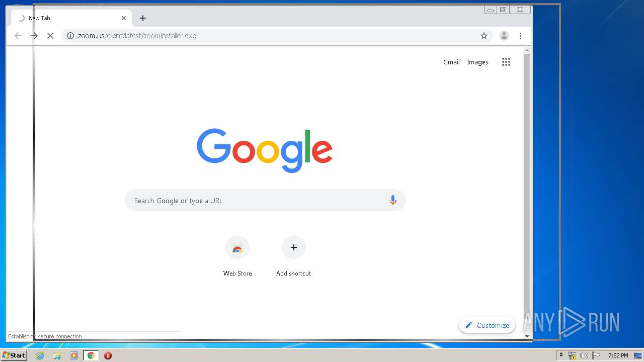Image resolution: width=644 pixels, height=362 pixels.
Task: Open the Windows Start menu
Action: pyautogui.click(x=14, y=355)
